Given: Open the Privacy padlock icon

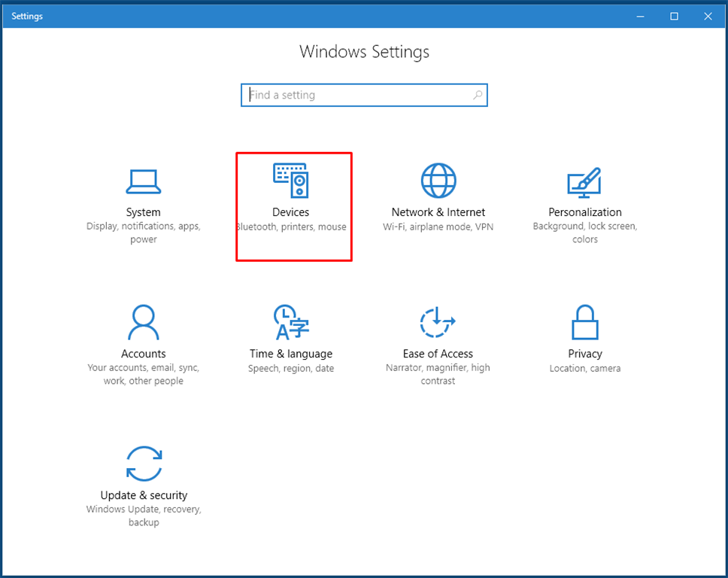Looking at the screenshot, I should point(585,322).
